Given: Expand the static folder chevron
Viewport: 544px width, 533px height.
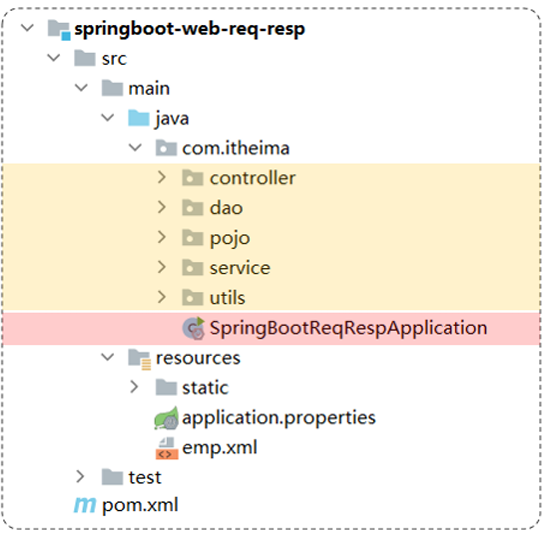Looking at the screenshot, I should tap(135, 387).
